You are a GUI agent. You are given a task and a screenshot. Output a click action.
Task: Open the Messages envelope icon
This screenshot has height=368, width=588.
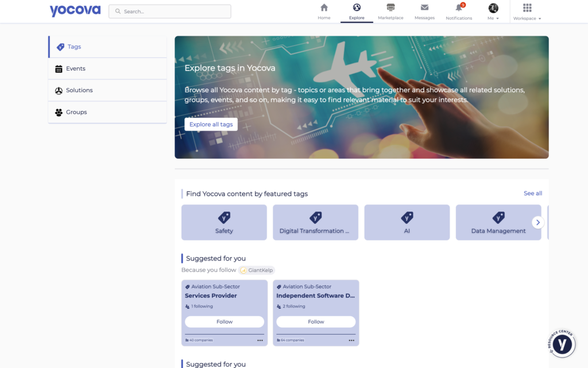pyautogui.click(x=424, y=7)
